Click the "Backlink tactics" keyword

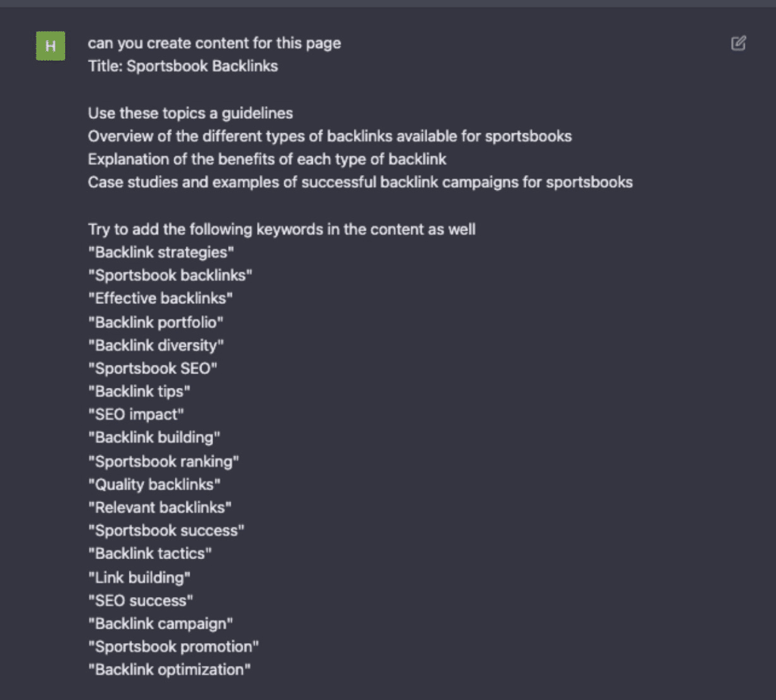[x=150, y=554]
